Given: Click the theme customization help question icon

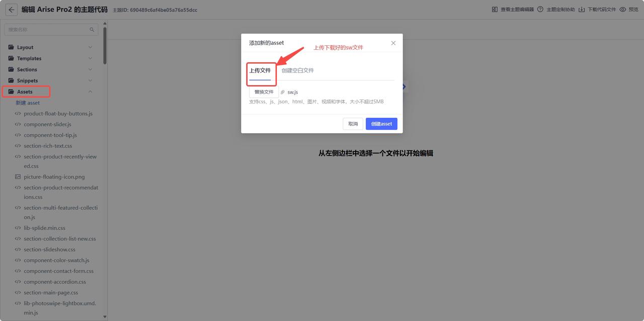Looking at the screenshot, I should point(540,10).
